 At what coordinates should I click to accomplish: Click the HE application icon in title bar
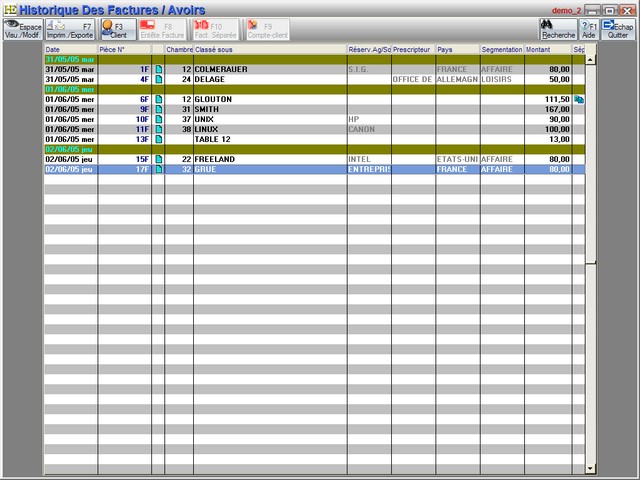10,9
